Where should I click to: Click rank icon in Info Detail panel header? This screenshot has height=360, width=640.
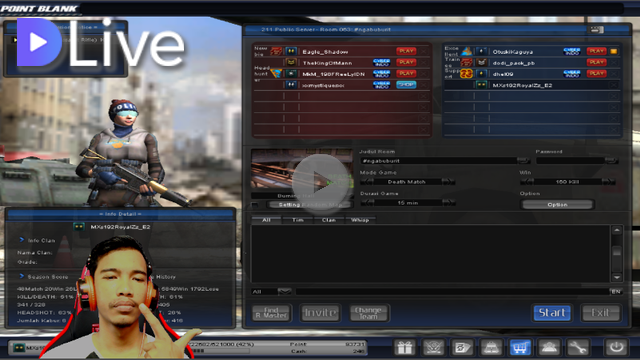[79, 227]
